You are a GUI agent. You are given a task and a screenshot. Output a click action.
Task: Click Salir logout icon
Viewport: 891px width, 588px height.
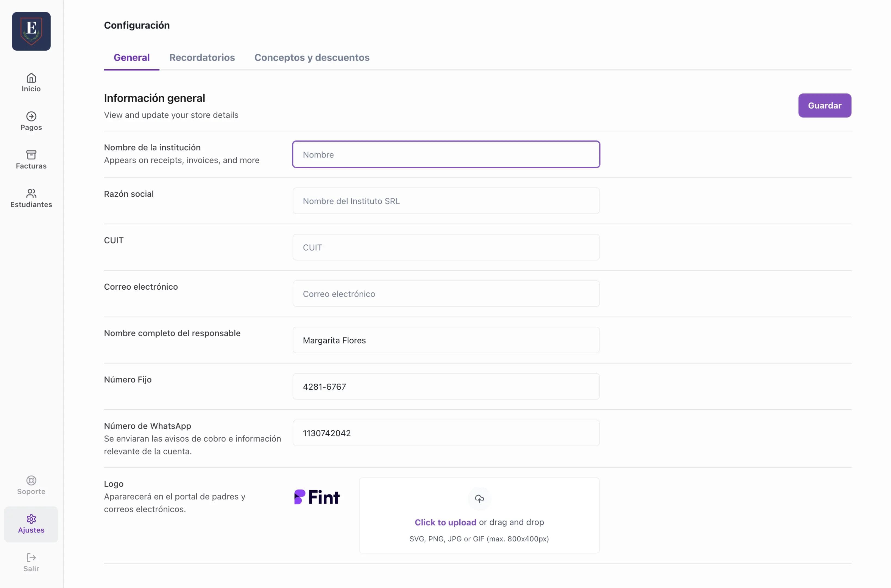(31, 558)
